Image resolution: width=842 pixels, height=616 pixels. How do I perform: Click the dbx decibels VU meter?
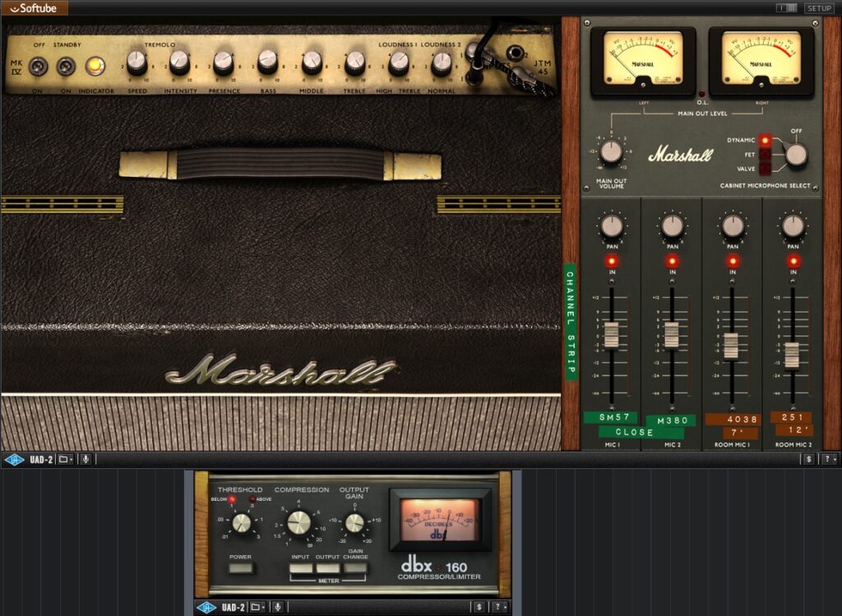(x=440, y=520)
